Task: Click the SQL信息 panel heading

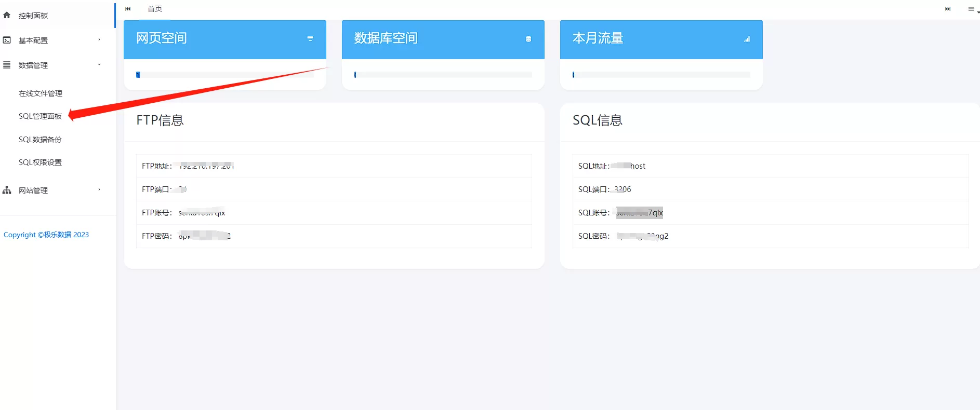Action: click(x=598, y=120)
